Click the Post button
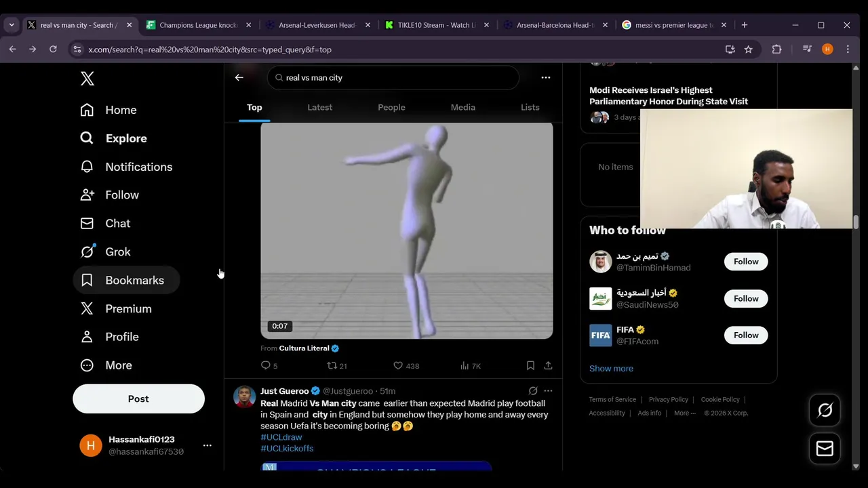The width and height of the screenshot is (868, 488). [x=138, y=399]
